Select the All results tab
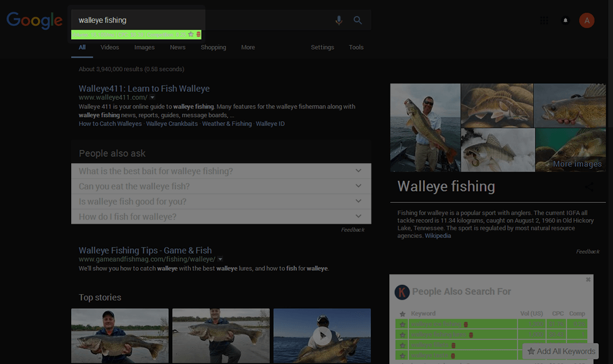This screenshot has width=613, height=364. [82, 47]
